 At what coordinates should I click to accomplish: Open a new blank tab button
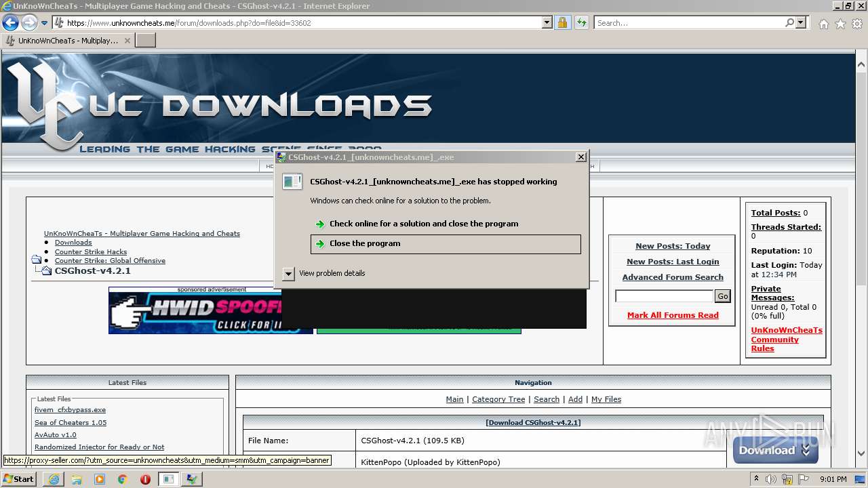point(146,41)
